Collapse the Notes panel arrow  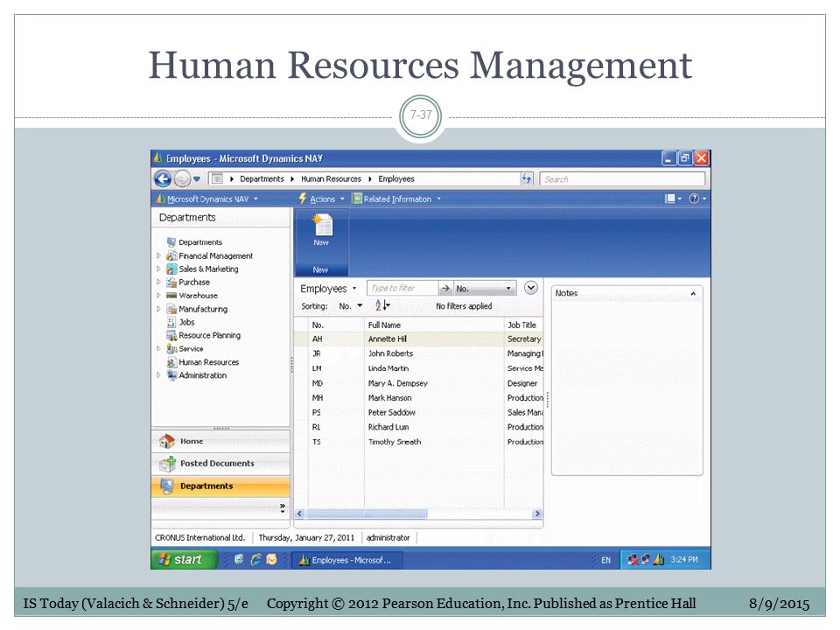click(693, 293)
